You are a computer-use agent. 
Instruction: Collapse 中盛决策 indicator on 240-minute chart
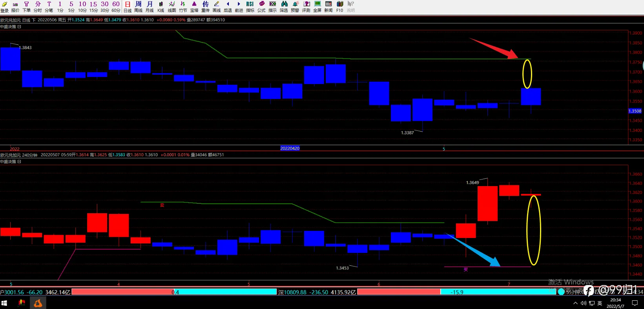click(19, 162)
